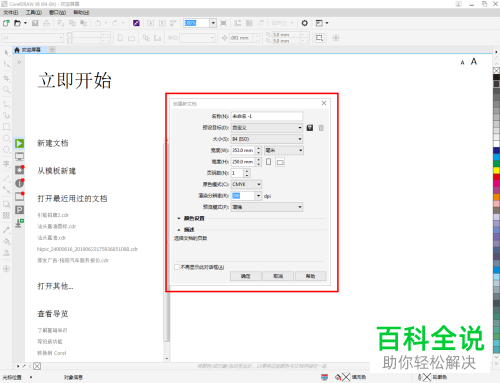Viewport: 500px width, 383px height.
Task: Click the document name input field
Action: pos(267,116)
